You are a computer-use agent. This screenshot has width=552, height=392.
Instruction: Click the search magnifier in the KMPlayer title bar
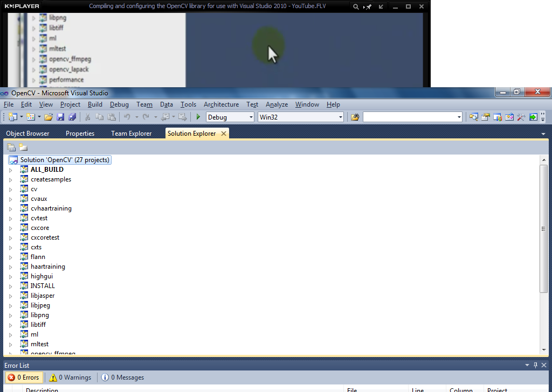tap(356, 6)
